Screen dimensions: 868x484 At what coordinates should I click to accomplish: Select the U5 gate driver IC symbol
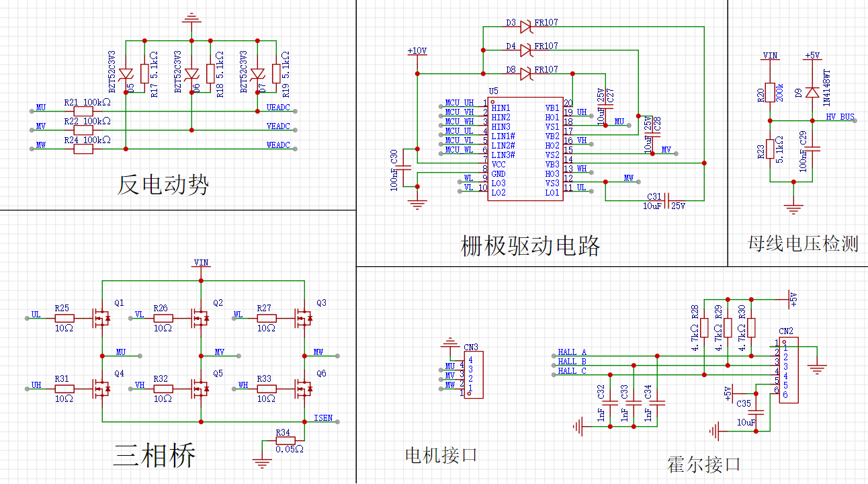527,148
